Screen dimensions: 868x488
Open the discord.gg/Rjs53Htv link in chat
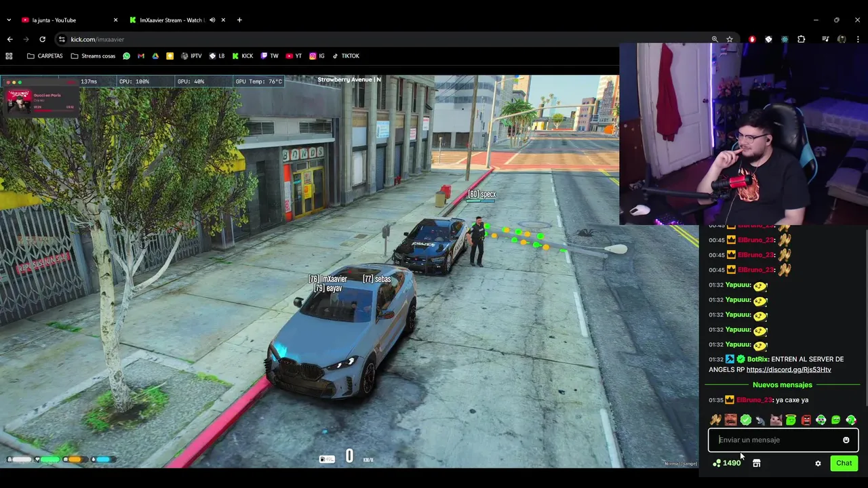coord(789,370)
